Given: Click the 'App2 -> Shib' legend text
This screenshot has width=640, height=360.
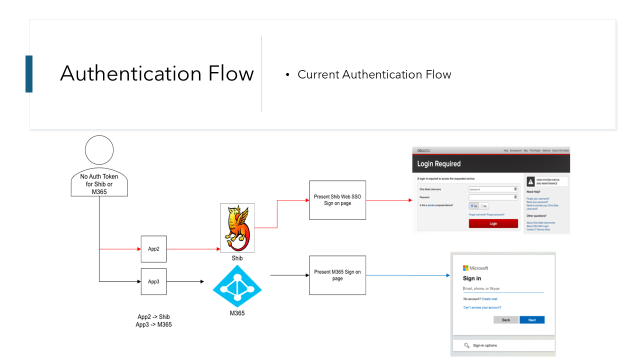Looking at the screenshot, I should click(x=153, y=317).
